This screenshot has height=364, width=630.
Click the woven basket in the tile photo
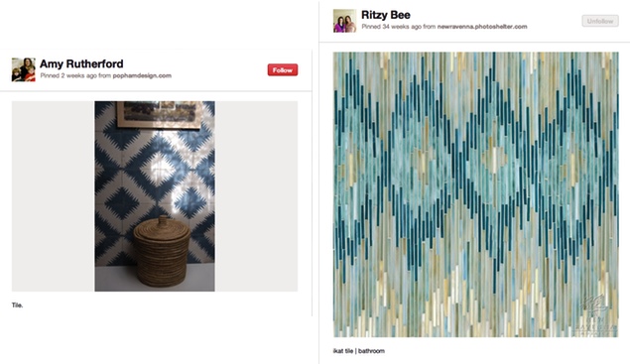[x=162, y=251]
